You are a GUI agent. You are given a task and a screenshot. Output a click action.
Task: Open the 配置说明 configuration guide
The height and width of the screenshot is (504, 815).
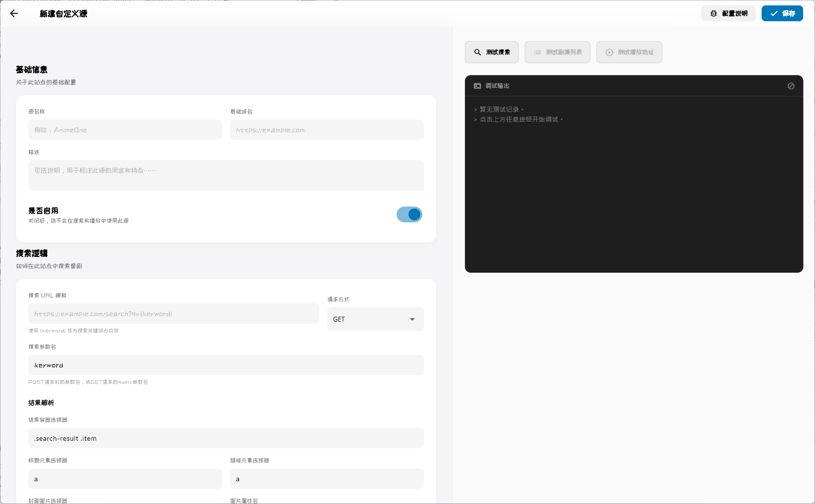pyautogui.click(x=728, y=13)
